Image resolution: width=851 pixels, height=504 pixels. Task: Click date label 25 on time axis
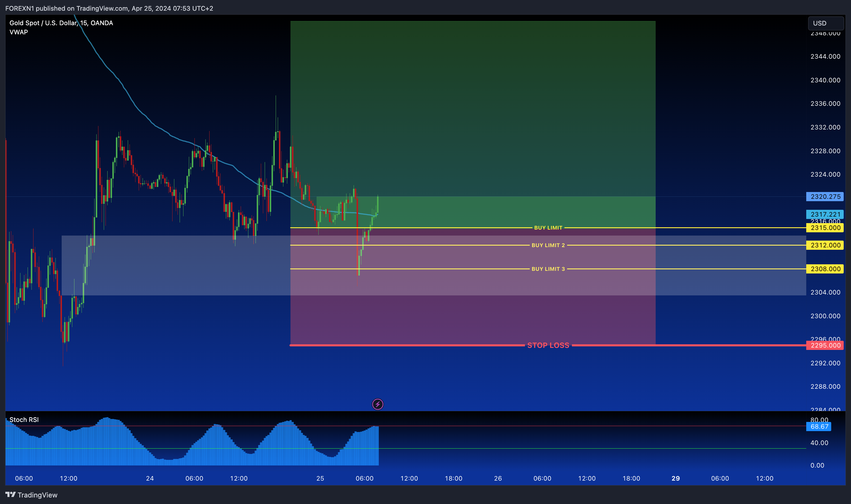(x=320, y=478)
